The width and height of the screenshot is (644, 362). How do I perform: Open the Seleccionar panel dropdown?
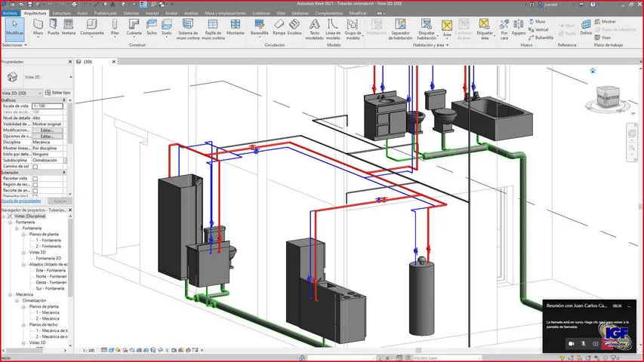click(x=14, y=45)
